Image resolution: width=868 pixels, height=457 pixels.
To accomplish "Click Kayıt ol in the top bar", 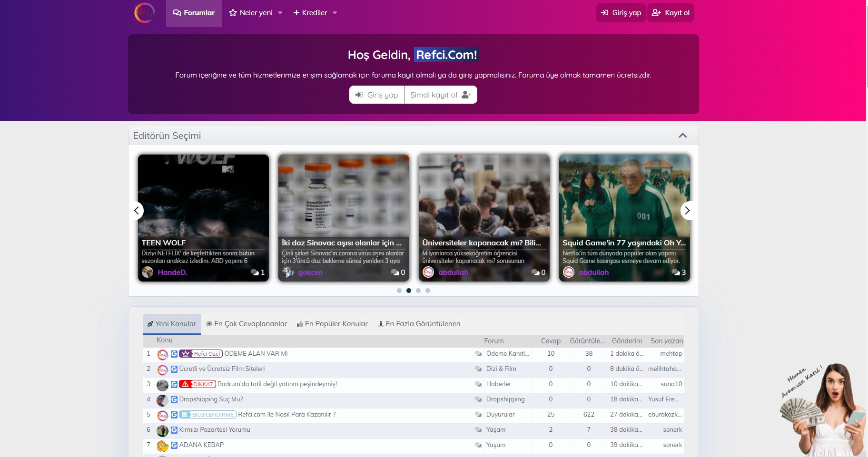I will [x=671, y=13].
